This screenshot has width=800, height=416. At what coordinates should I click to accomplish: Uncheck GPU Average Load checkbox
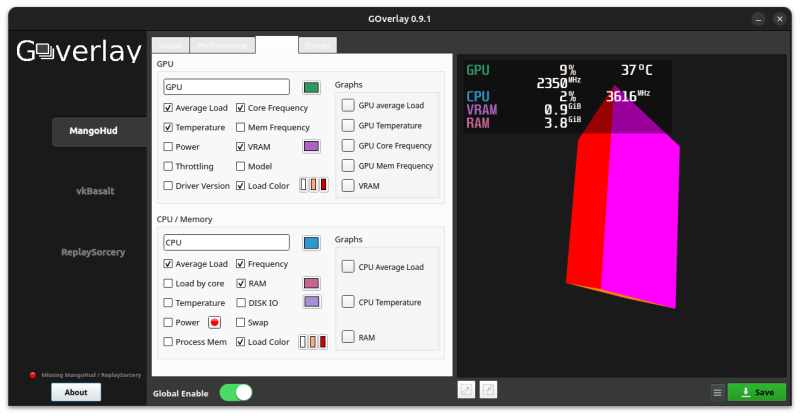(x=168, y=108)
